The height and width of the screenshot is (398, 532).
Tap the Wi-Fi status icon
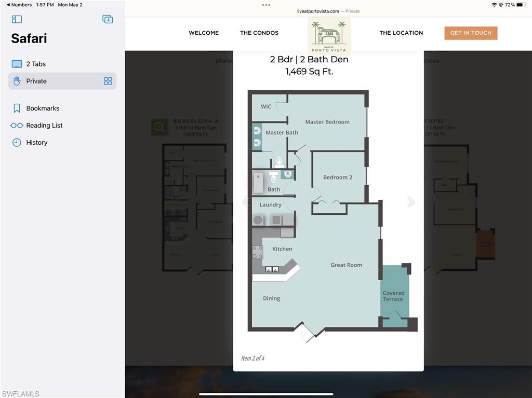point(494,5)
